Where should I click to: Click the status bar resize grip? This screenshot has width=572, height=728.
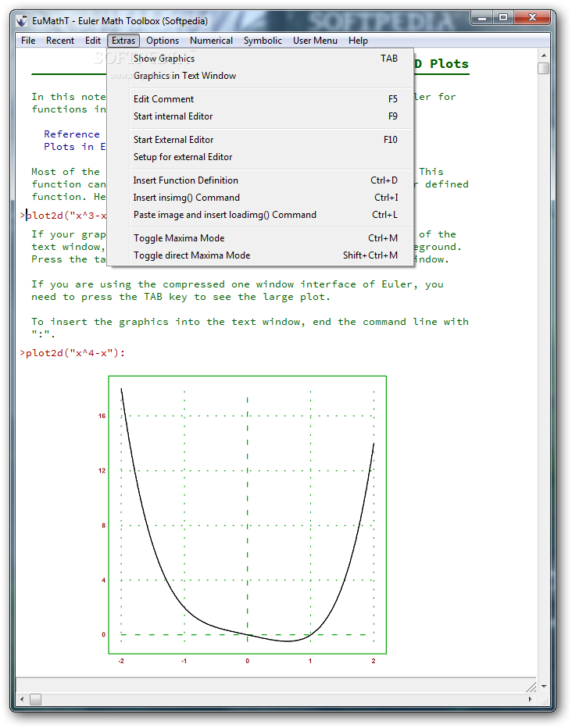tap(531, 687)
